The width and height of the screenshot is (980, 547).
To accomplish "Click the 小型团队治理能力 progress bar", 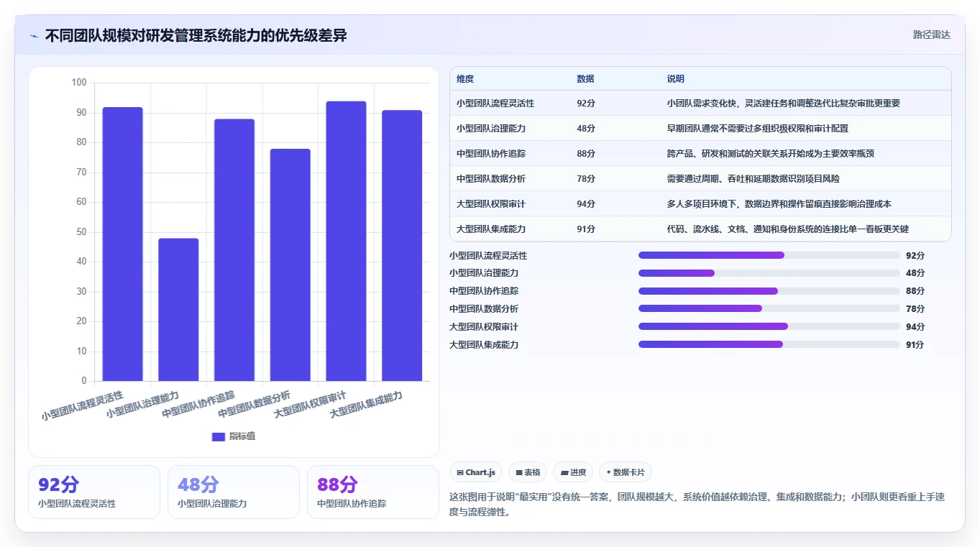I will pyautogui.click(x=769, y=273).
